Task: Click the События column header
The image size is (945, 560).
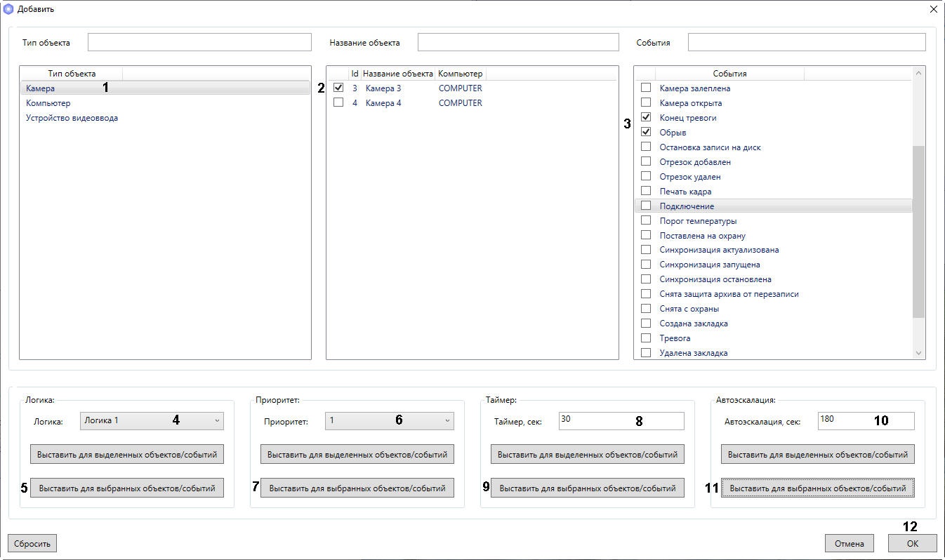Action: 729,74
